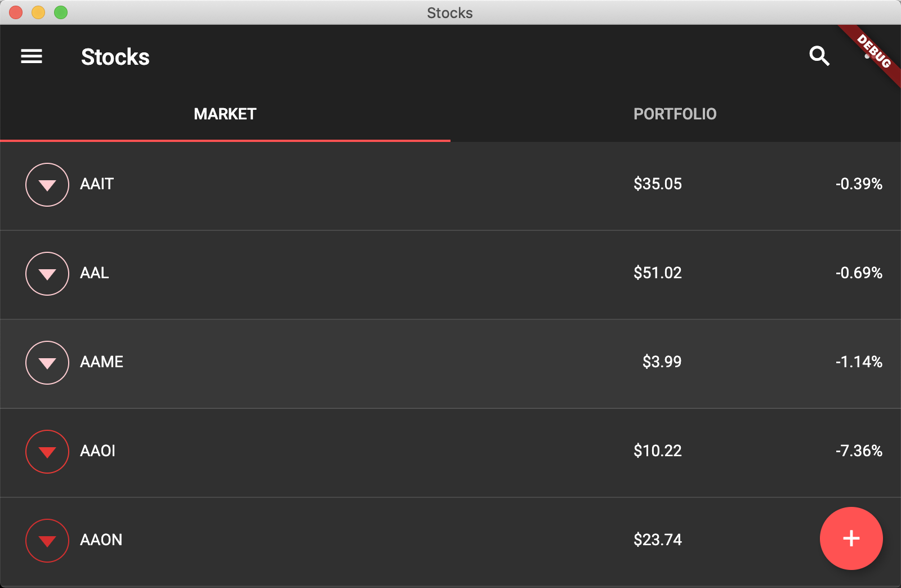Select the AAL ticker symbol
Viewport: 901px width, 588px height.
(x=95, y=273)
